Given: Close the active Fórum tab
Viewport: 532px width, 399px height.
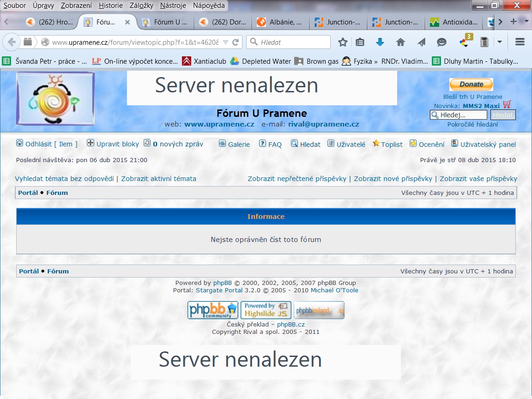Looking at the screenshot, I should click(x=127, y=22).
